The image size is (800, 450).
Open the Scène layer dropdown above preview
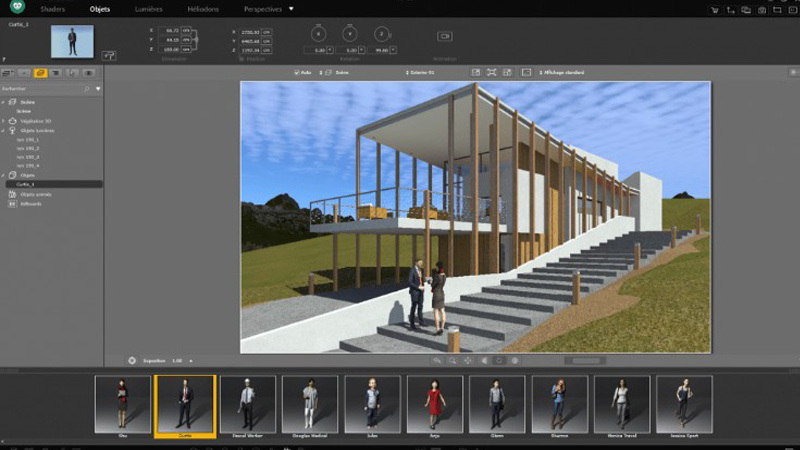(x=334, y=72)
